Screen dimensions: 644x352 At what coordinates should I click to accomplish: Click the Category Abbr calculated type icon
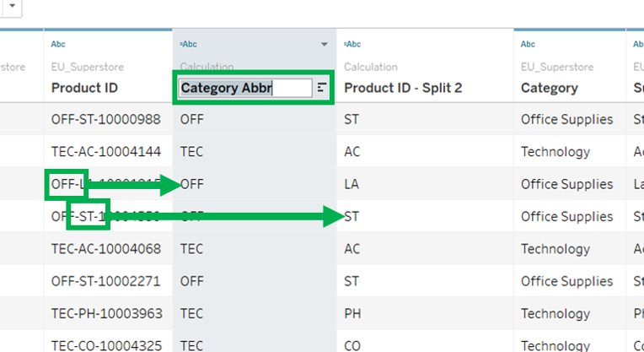coord(189,44)
